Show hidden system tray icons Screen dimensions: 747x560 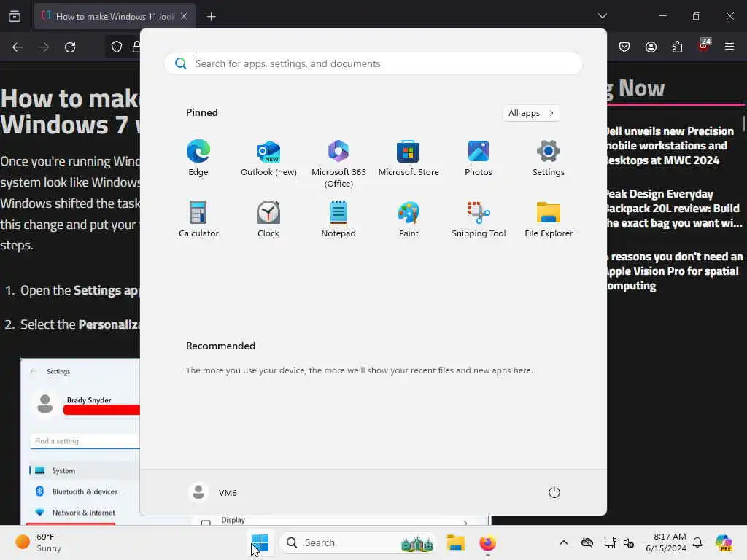pyautogui.click(x=564, y=542)
